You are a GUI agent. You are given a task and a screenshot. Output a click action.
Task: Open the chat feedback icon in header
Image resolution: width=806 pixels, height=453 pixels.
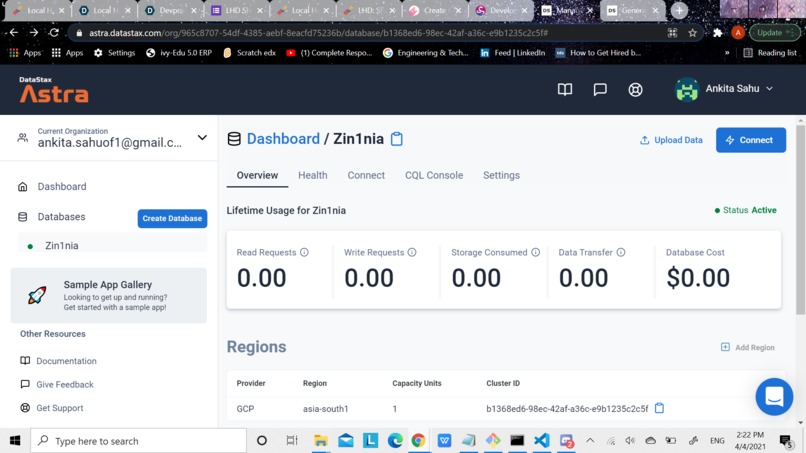click(x=600, y=89)
